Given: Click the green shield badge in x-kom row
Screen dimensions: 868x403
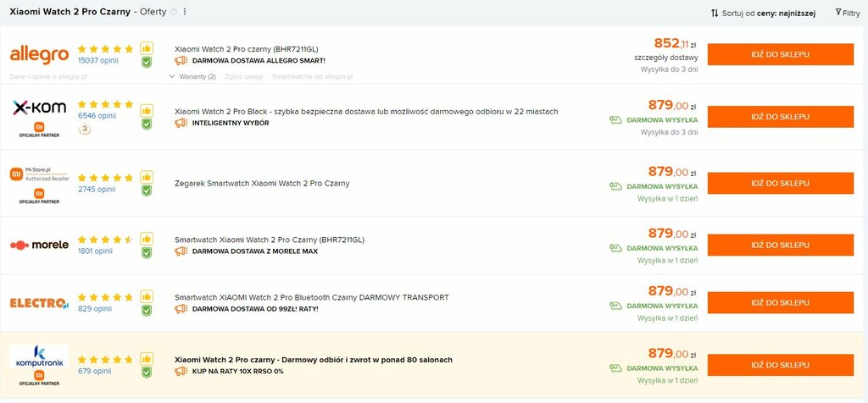Looking at the screenshot, I should point(147,124).
